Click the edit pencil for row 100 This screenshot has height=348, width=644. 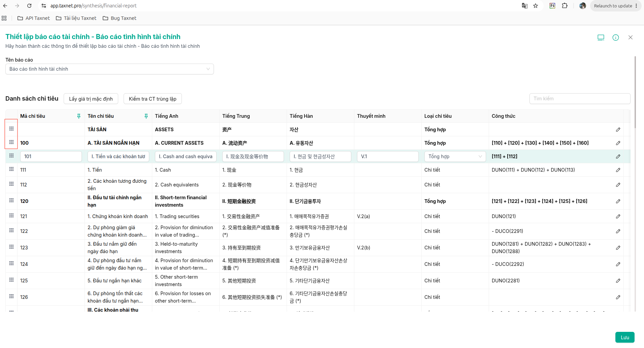pos(618,143)
